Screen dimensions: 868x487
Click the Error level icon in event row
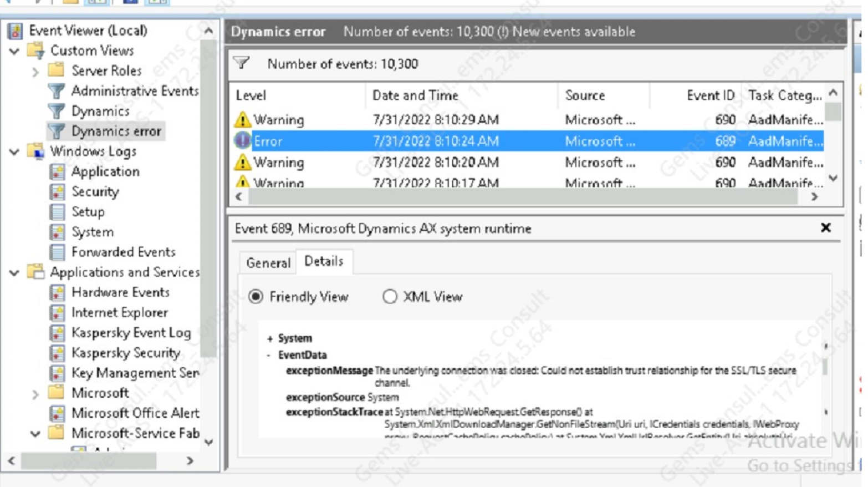click(x=242, y=141)
